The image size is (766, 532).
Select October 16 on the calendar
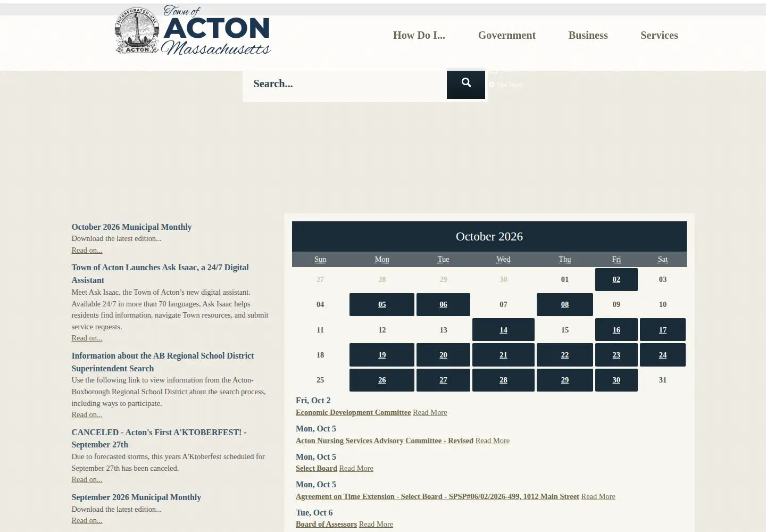point(617,330)
